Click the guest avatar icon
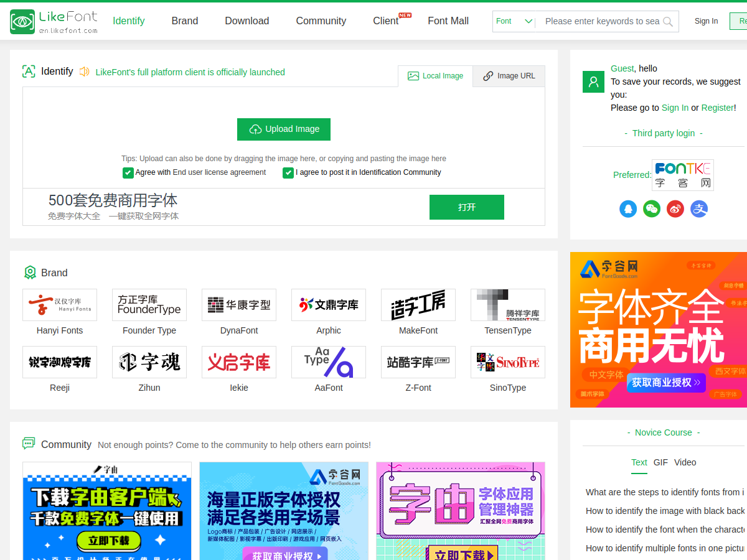Image resolution: width=747 pixels, height=560 pixels. click(x=593, y=82)
